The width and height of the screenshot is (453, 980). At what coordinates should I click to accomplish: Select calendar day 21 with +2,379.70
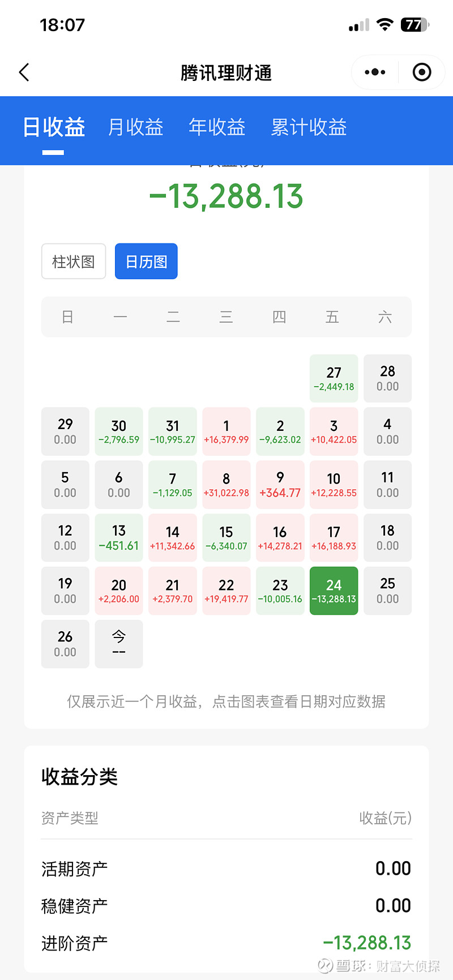click(x=173, y=591)
